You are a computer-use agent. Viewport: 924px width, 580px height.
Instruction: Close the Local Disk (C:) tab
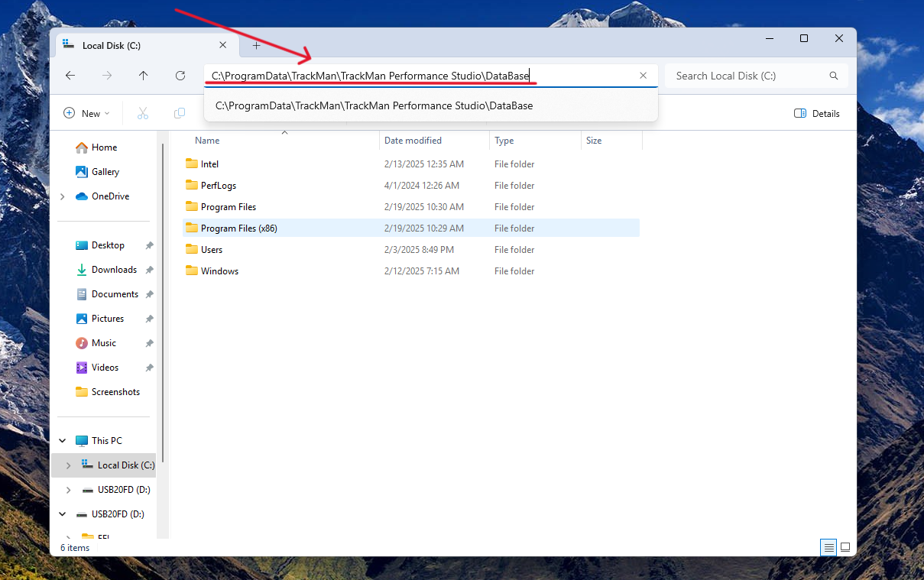coord(222,45)
